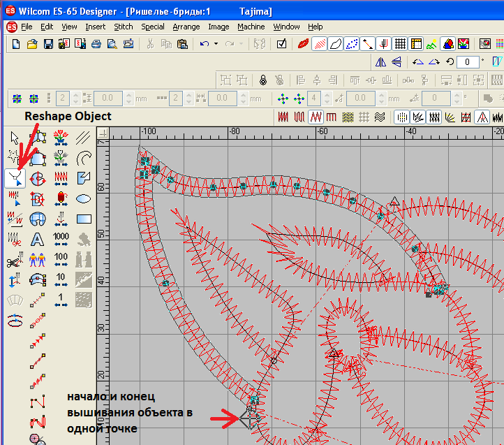The height and width of the screenshot is (445, 504).
Task: Choose the Lettering 'A' tool
Action: (x=38, y=240)
